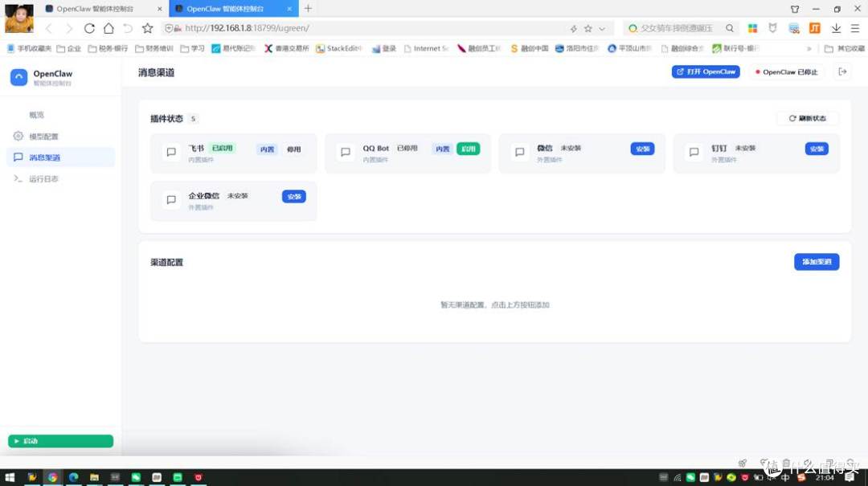This screenshot has height=486, width=868.
Task: Open the 登录 bookmark
Action: pyautogui.click(x=384, y=49)
